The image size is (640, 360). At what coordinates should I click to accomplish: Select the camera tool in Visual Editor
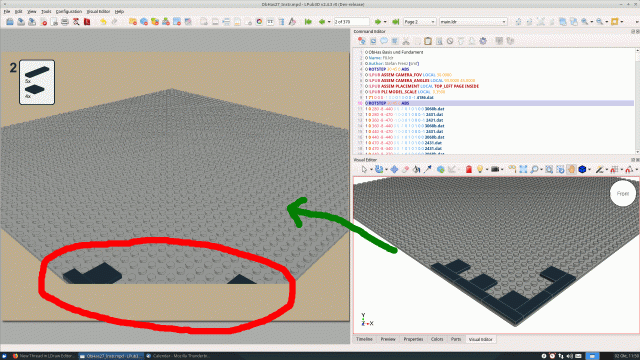(495, 169)
